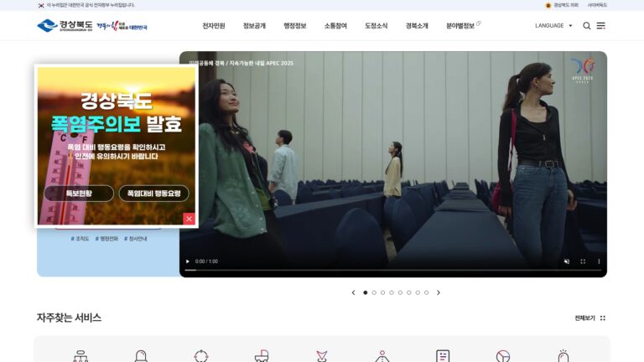Unmute the video sound icon

pos(567,261)
